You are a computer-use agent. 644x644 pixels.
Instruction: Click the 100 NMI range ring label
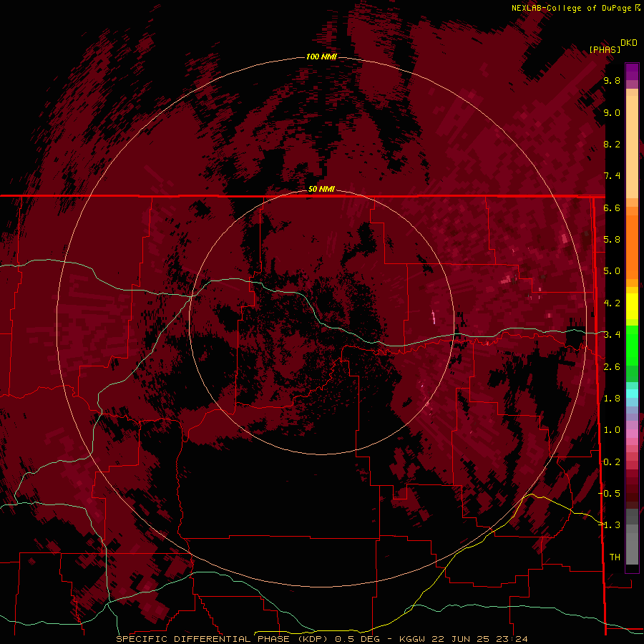coord(321,57)
